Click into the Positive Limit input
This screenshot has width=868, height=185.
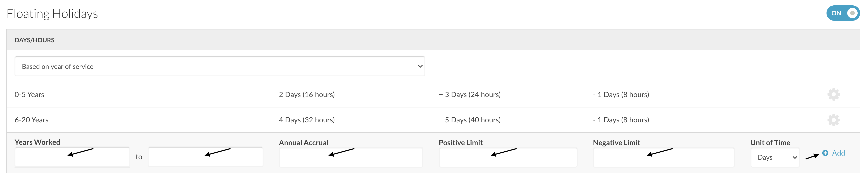(x=508, y=157)
